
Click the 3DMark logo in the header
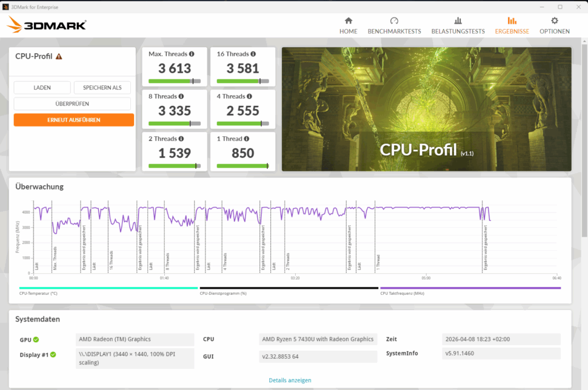pos(47,25)
